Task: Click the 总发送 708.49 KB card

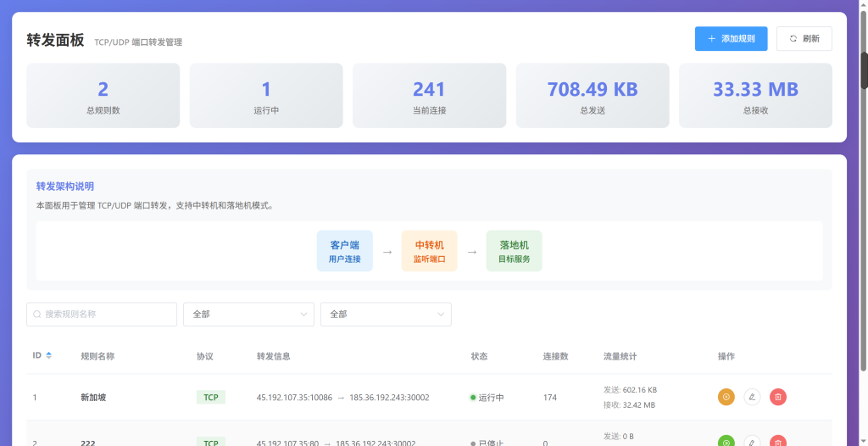Action: [593, 95]
